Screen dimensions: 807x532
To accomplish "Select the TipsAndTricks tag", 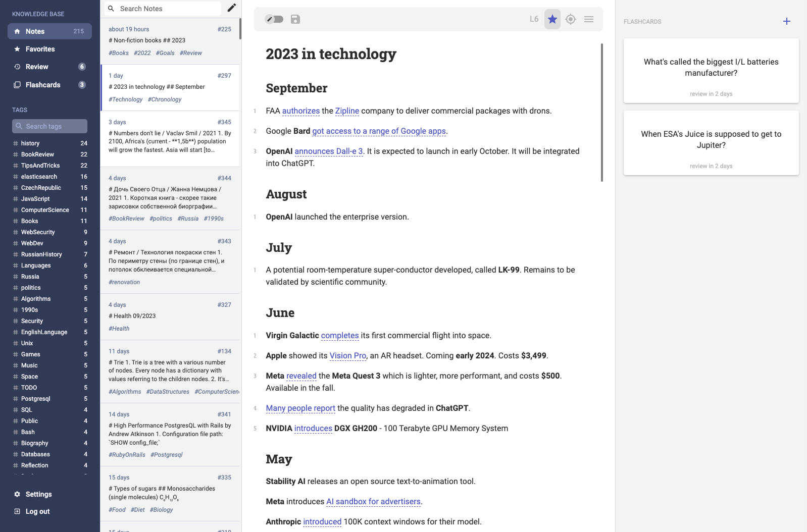I will click(50, 166).
